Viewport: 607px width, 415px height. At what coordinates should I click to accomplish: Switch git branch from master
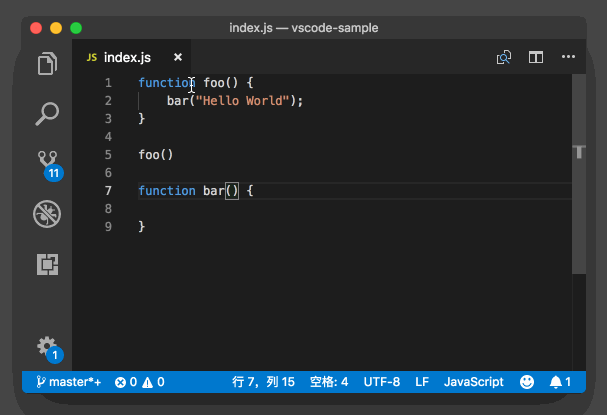(x=69, y=382)
